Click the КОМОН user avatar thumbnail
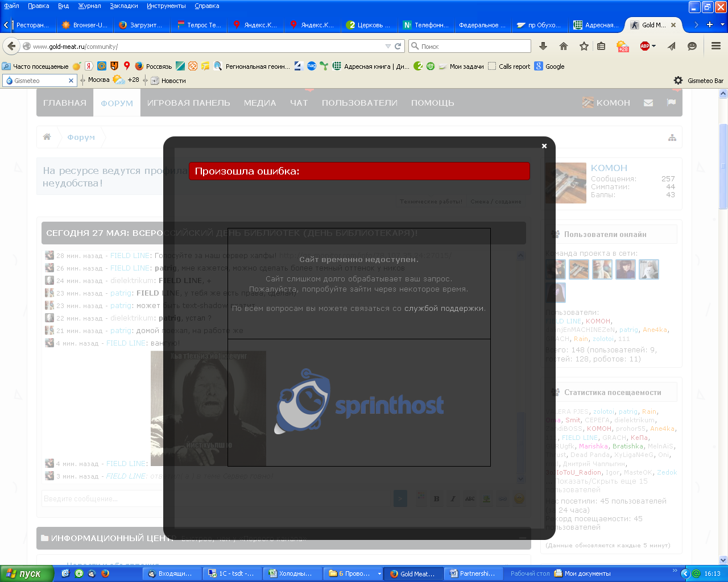Viewport: 728px width, 582px height. coord(566,183)
